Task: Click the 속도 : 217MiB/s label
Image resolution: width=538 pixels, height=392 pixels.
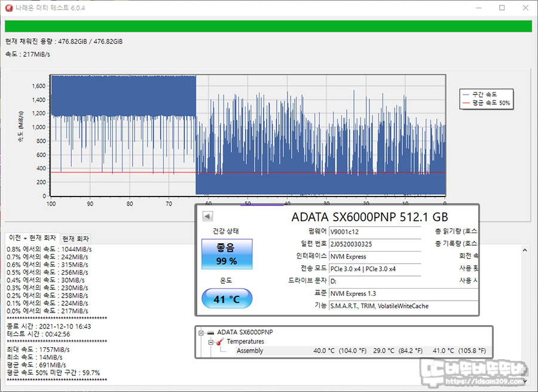Action: pos(27,54)
